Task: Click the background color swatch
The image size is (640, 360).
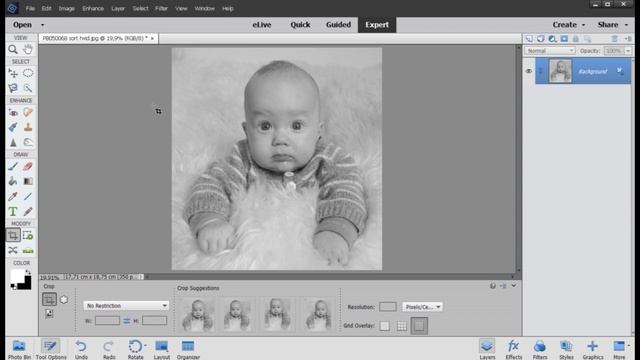Action: [x=26, y=284]
